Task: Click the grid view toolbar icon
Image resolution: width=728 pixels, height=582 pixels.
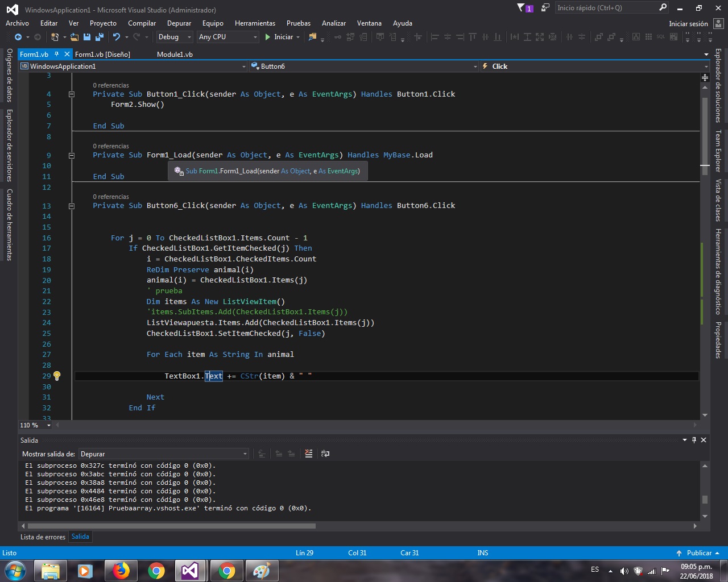Action: click(648, 37)
